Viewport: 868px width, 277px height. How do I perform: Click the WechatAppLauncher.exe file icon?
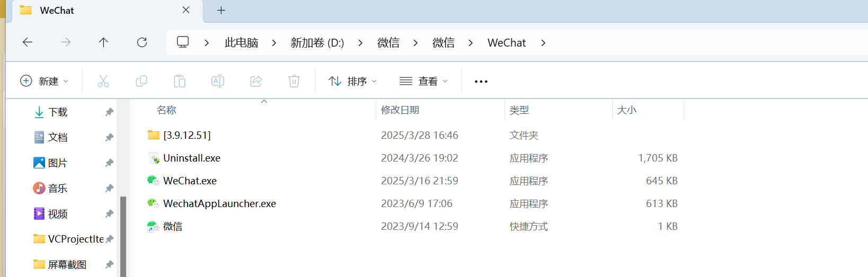point(153,203)
